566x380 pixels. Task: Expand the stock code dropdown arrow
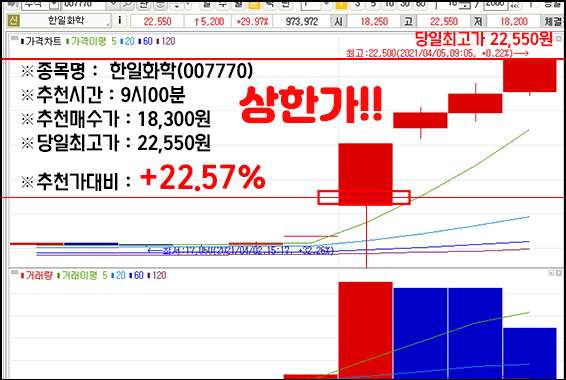(x=113, y=5)
